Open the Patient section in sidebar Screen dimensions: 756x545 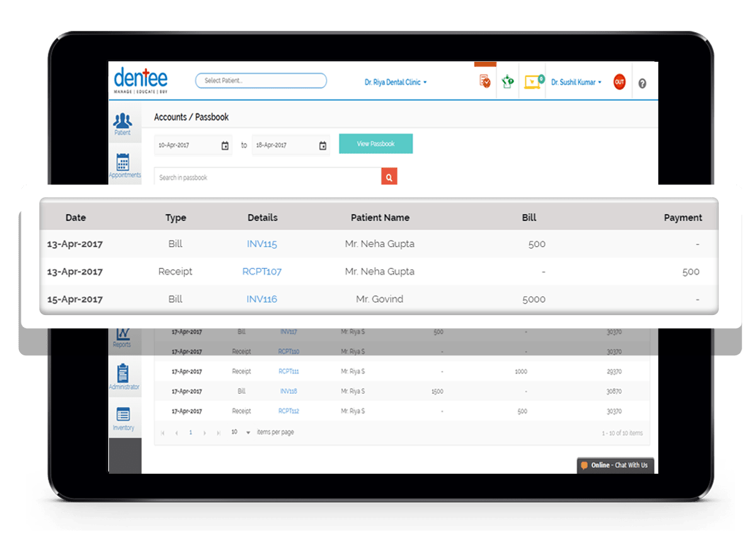point(123,122)
